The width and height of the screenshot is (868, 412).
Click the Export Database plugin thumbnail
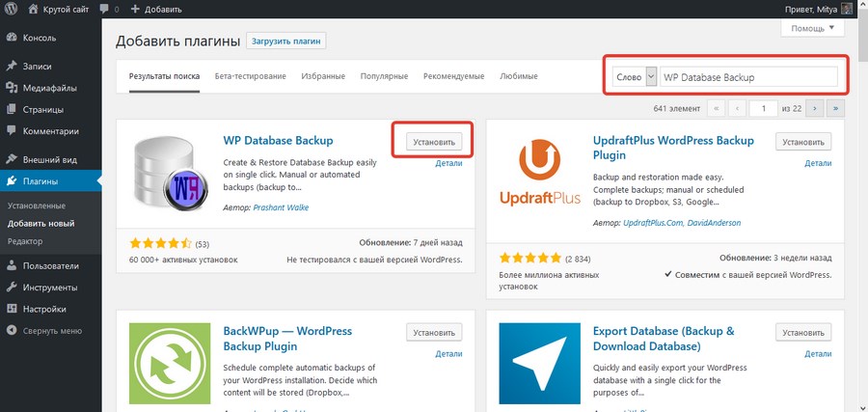click(540, 364)
